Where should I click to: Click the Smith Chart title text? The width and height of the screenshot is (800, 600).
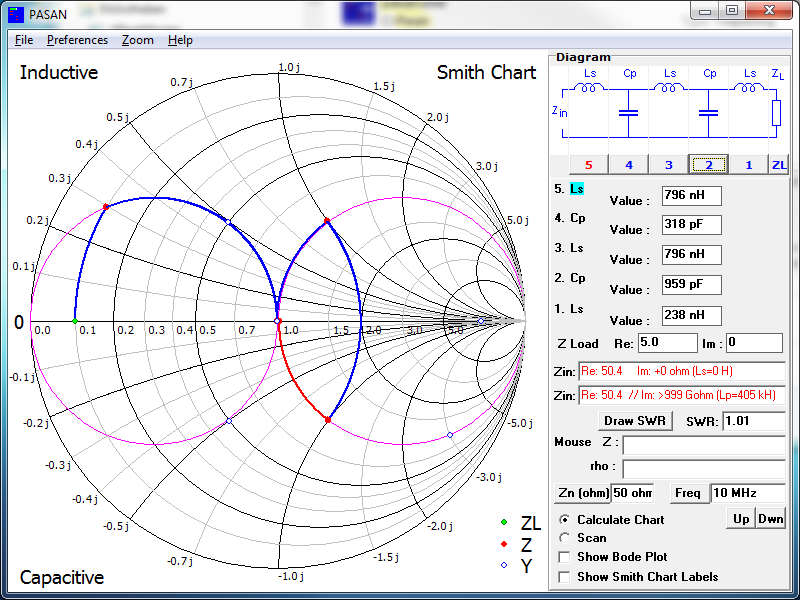(486, 72)
